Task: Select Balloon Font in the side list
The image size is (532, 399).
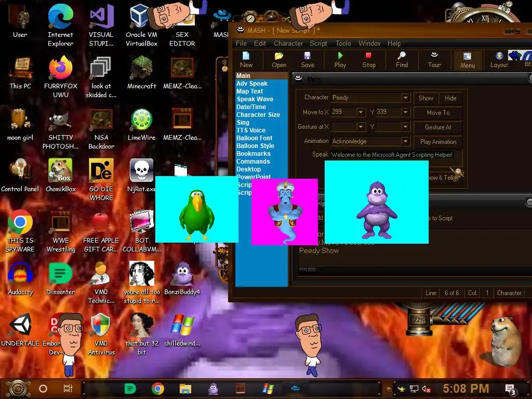Action: point(262,138)
